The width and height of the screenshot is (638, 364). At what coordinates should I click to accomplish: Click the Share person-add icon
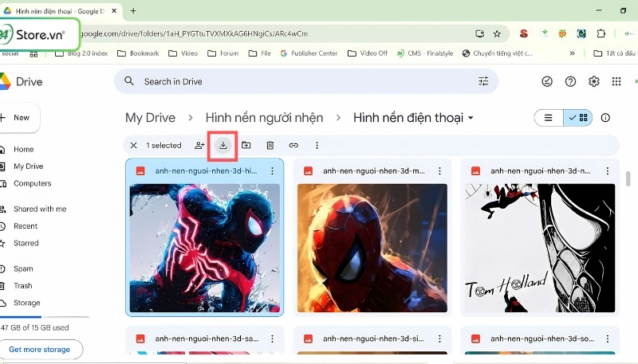[199, 145]
